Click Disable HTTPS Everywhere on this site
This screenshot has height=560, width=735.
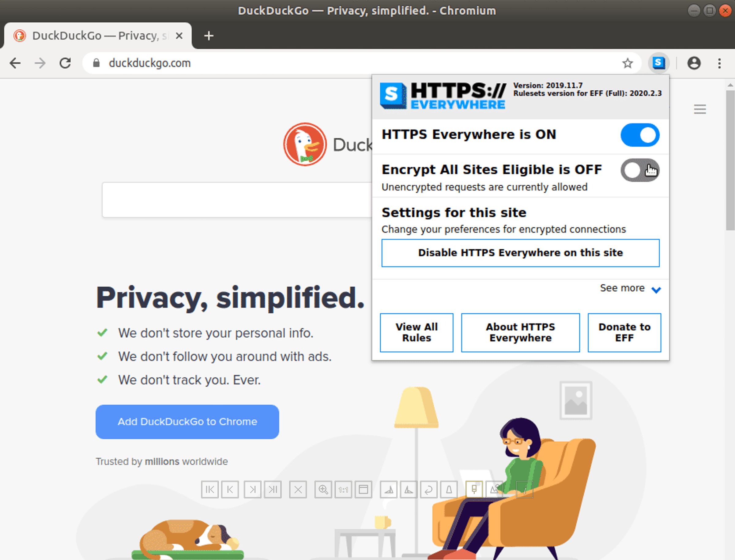[520, 253]
